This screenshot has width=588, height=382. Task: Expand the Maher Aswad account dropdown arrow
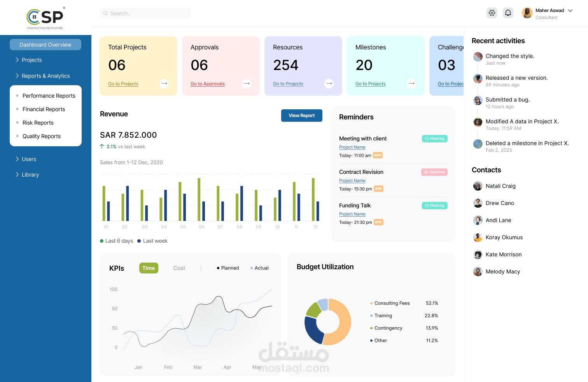[x=570, y=11]
